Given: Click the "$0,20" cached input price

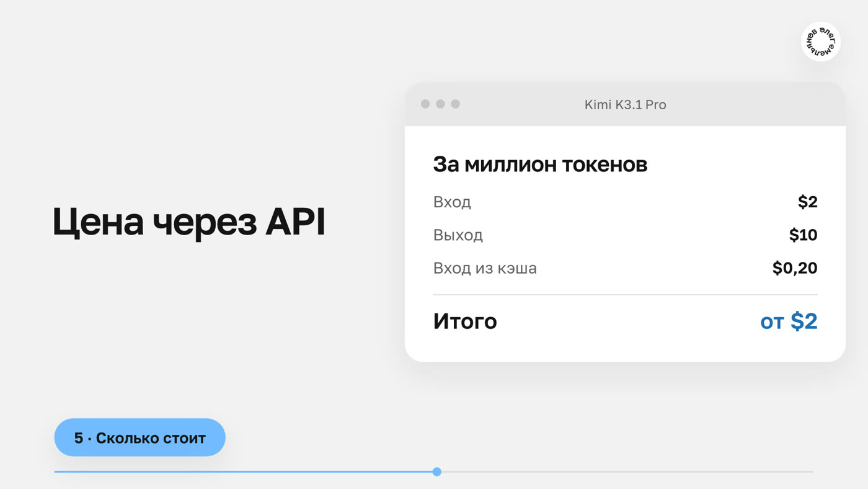Looking at the screenshot, I should [795, 268].
